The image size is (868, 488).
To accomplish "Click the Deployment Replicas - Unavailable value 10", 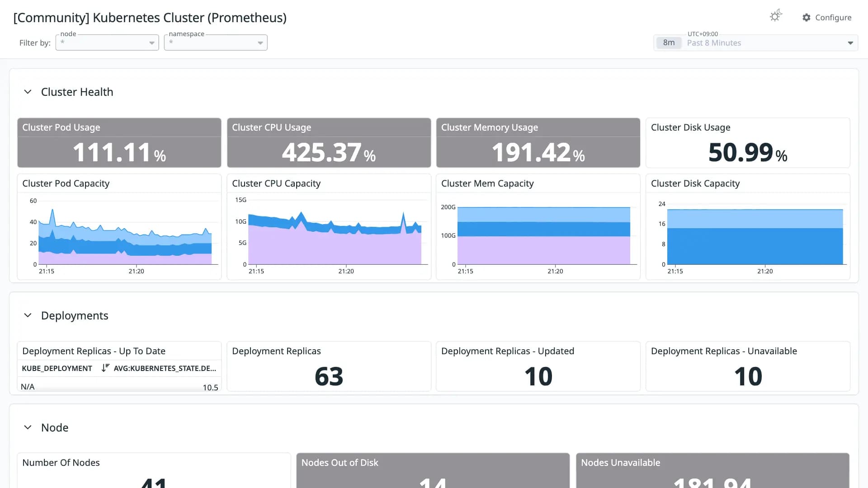I will pos(748,376).
